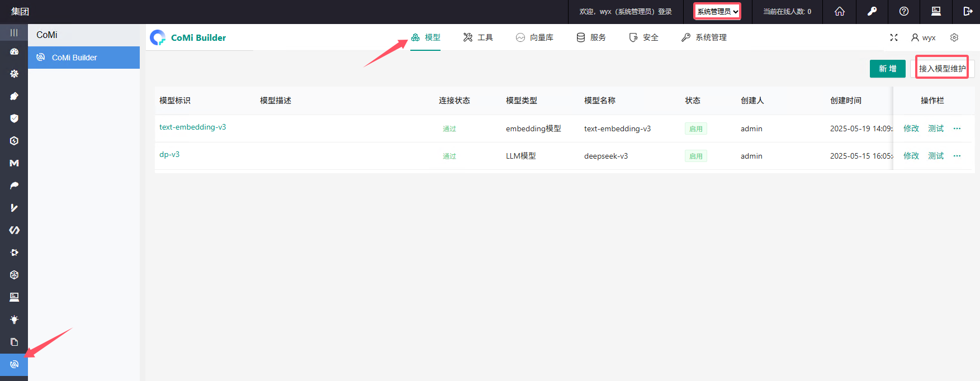Open the wyx user menu

[x=923, y=37]
